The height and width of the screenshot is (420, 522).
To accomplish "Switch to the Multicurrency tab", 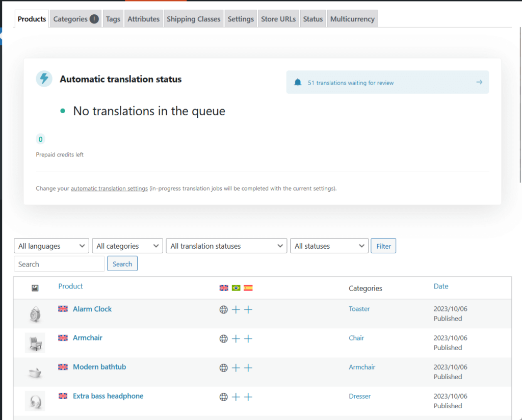I will pos(352,18).
